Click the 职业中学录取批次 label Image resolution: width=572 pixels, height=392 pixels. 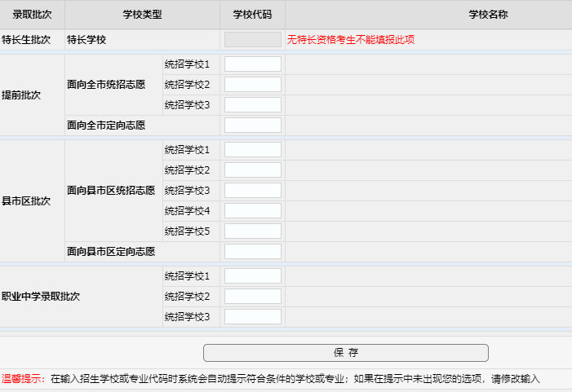[x=41, y=297]
